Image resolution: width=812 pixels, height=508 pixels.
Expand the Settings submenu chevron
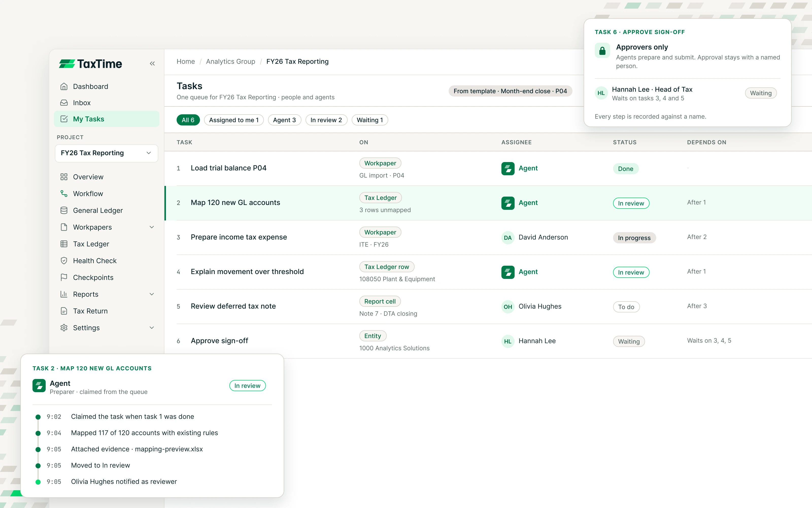[x=152, y=328]
